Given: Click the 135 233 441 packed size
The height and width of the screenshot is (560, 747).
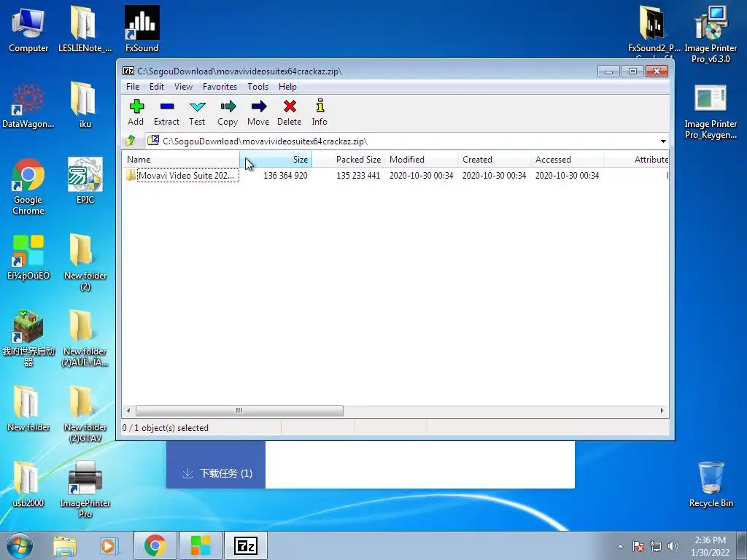Looking at the screenshot, I should [x=358, y=176].
